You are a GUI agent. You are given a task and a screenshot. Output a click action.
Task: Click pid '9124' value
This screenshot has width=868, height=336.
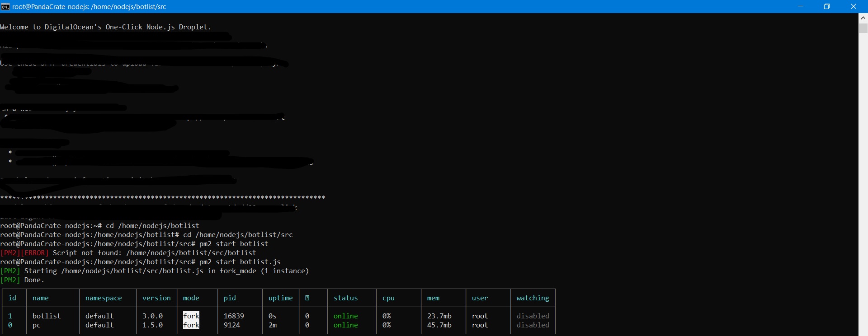232,325
